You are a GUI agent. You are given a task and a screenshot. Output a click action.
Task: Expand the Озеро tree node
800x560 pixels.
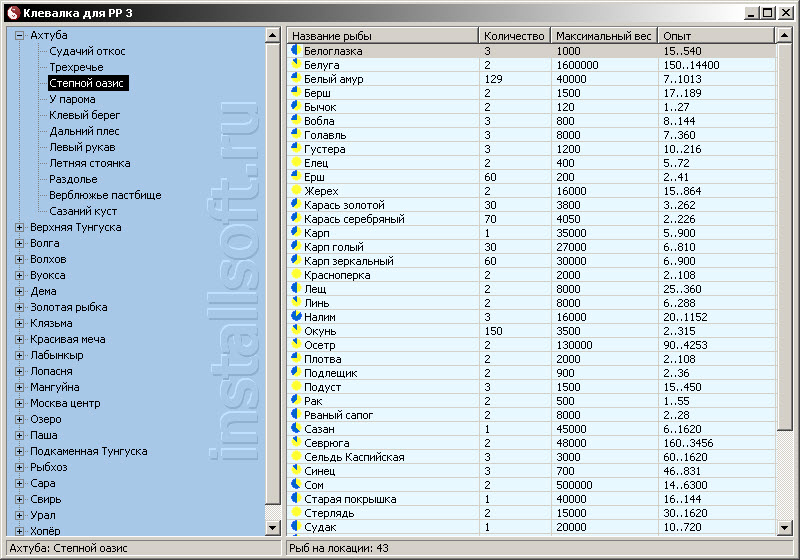19,419
